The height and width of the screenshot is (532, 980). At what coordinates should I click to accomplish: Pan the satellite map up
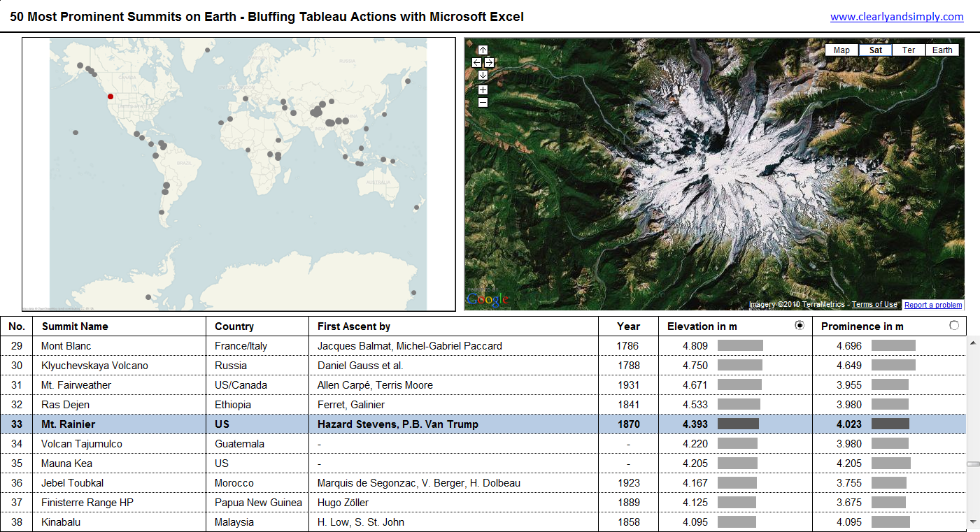click(x=483, y=50)
